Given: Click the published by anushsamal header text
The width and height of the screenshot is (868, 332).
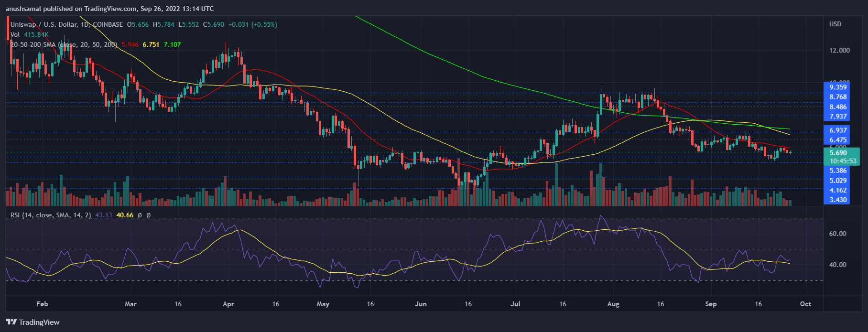Looking at the screenshot, I should coord(110,9).
